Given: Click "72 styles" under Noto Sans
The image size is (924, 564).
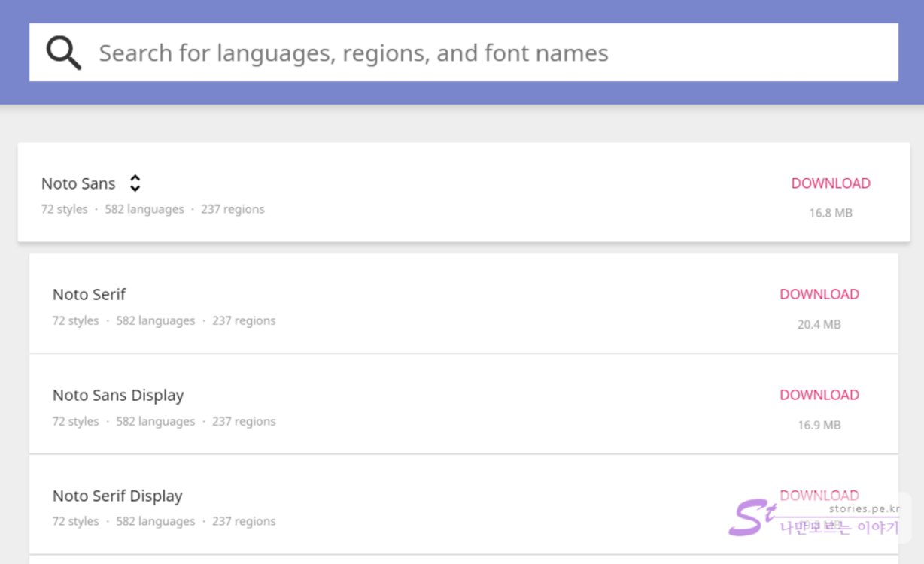Looking at the screenshot, I should (65, 209).
